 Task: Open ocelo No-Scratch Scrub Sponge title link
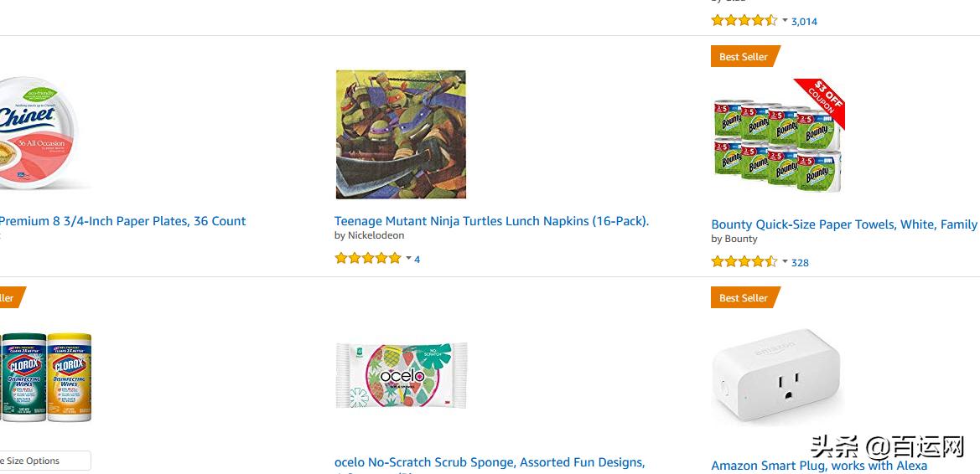pos(489,462)
